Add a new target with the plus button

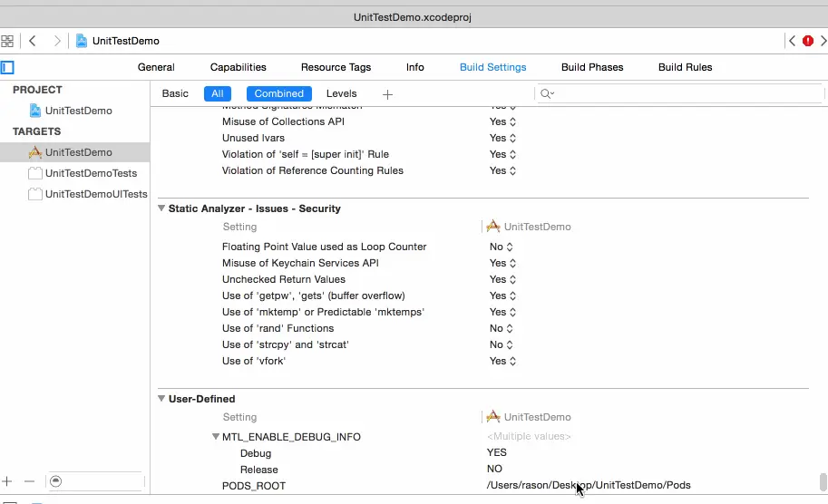7,481
